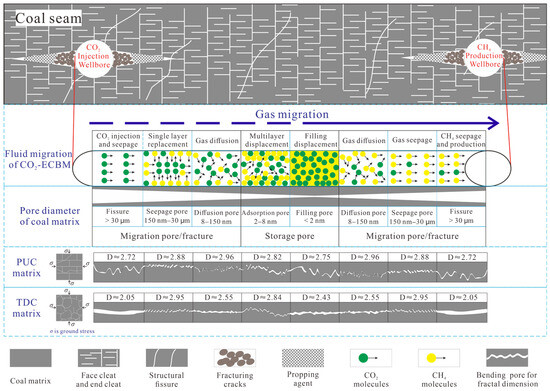
Task: Select the Multilayer displacement header cell
Action: coord(266,140)
